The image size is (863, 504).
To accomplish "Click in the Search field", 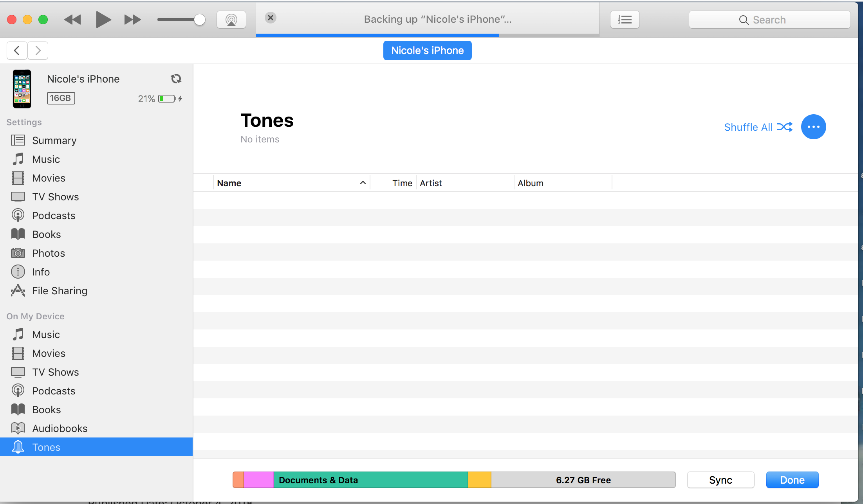I will coord(769,20).
